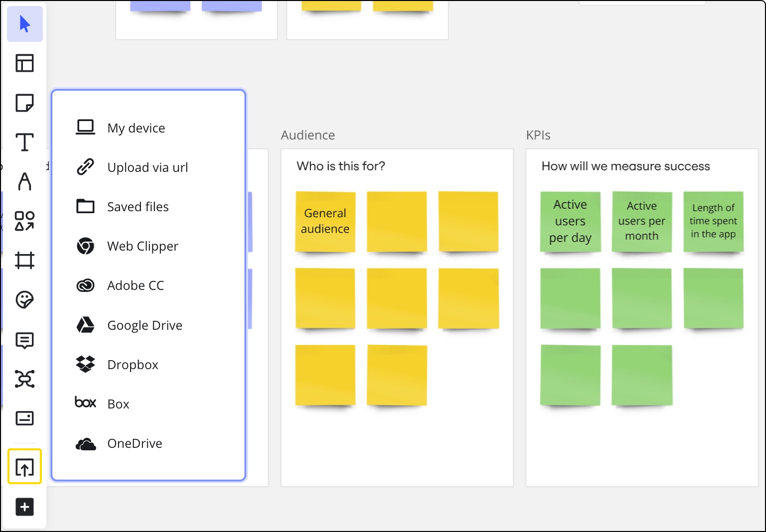Image resolution: width=766 pixels, height=532 pixels.
Task: Click the upload tool button
Action: (x=24, y=467)
